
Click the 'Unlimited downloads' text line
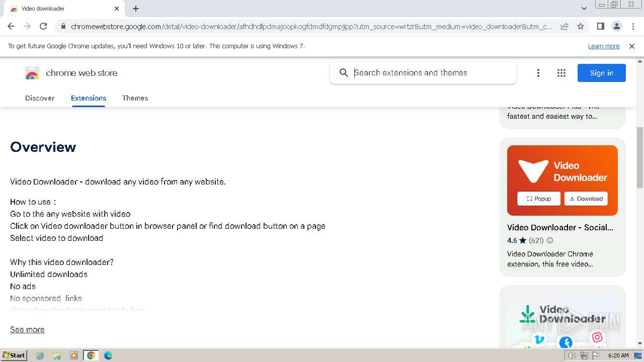pos(49,274)
